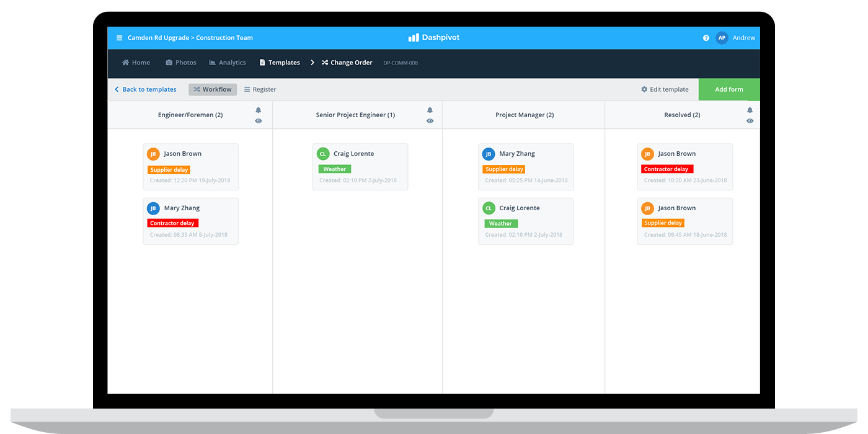Open the help question mark icon
This screenshot has height=434, width=868.
click(x=706, y=38)
